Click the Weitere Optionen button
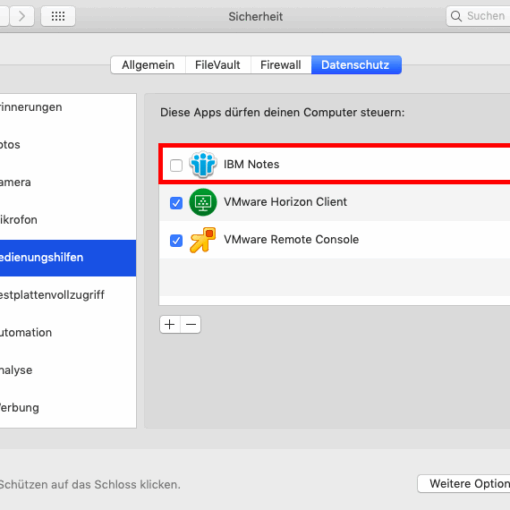 tap(464, 483)
